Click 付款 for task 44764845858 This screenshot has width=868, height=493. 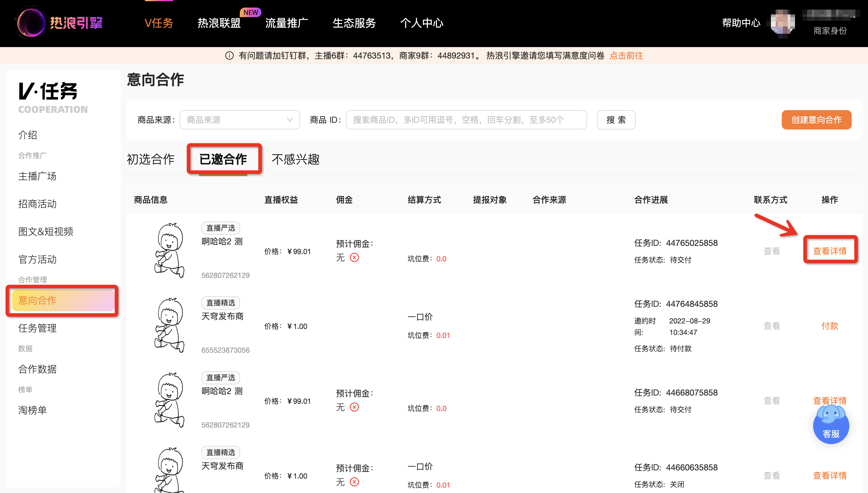830,326
